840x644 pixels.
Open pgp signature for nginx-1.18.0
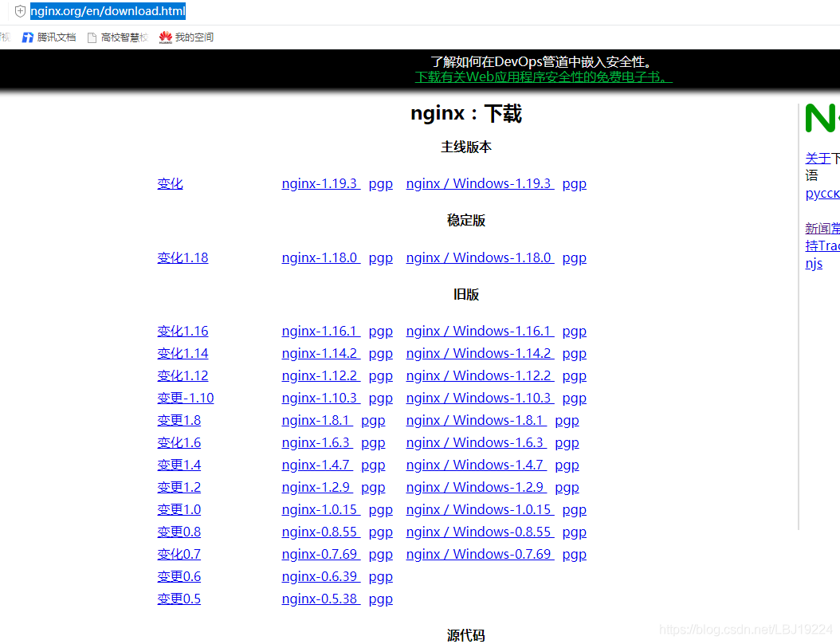pyautogui.click(x=380, y=257)
